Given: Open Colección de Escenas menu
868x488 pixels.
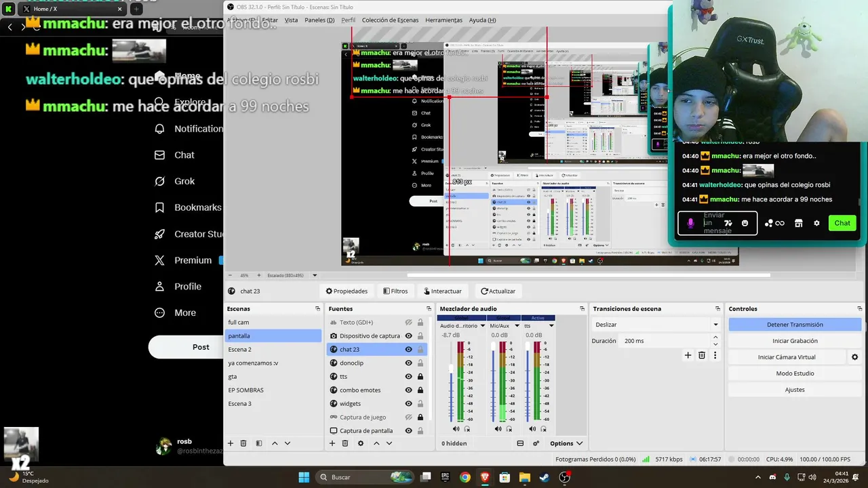Looking at the screenshot, I should (x=390, y=20).
